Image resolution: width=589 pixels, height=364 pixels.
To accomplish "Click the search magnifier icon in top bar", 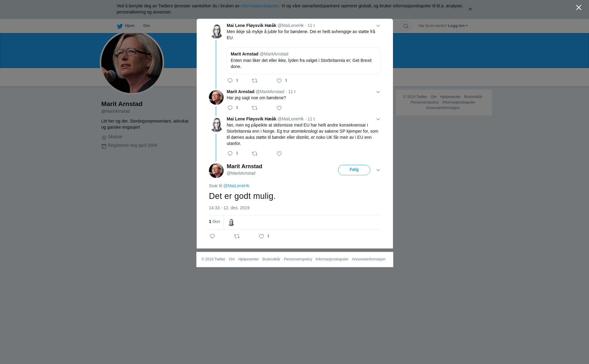I will [x=406, y=26].
